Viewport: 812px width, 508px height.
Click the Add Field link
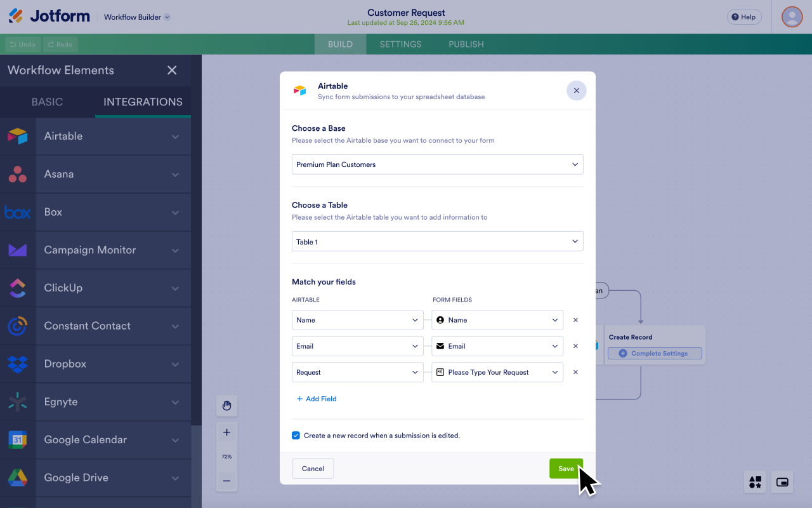(317, 399)
